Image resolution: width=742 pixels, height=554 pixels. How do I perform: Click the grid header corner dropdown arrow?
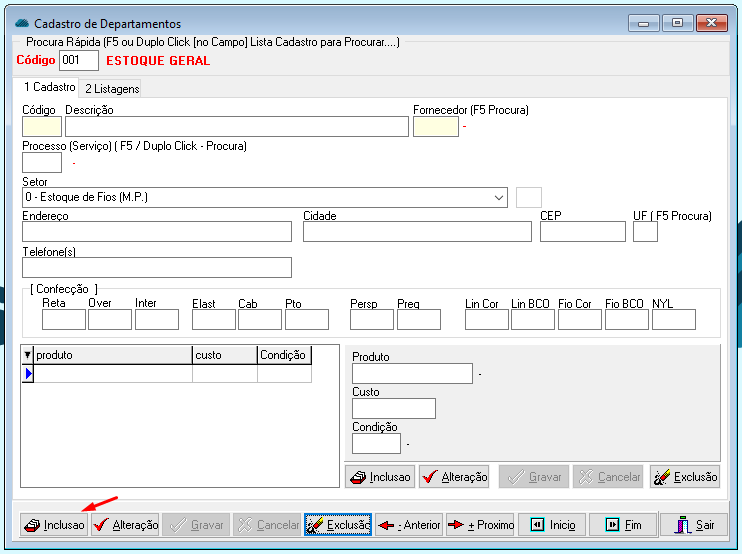click(27, 355)
